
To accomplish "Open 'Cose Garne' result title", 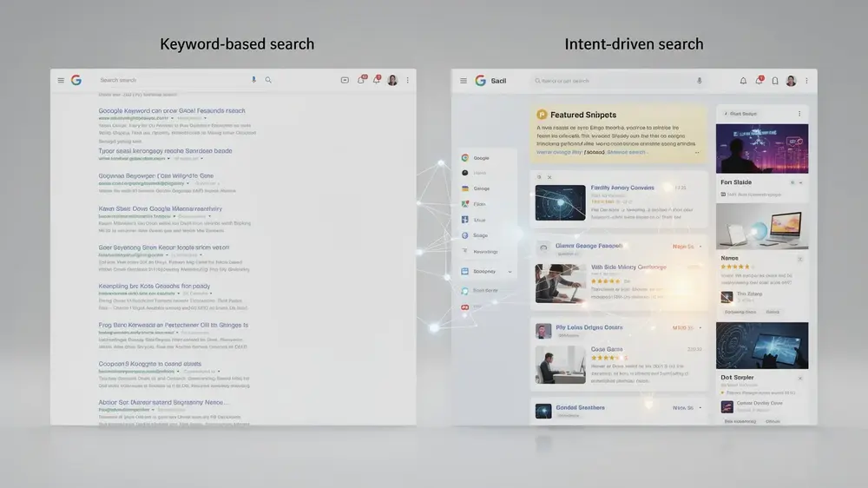I will tap(607, 350).
